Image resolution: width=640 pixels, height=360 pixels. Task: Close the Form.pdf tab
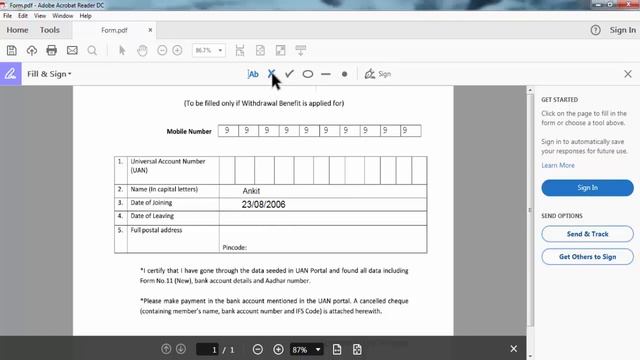coord(150,30)
